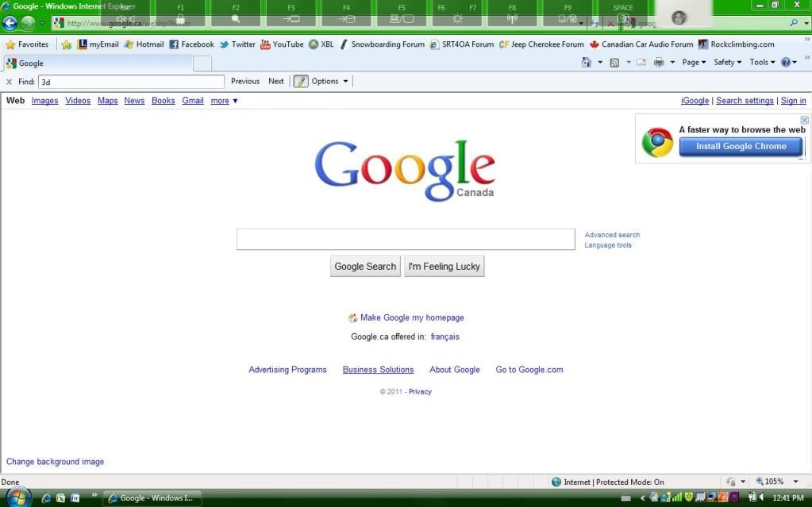Go to Google Images
Image resolution: width=812 pixels, height=507 pixels.
coord(44,101)
